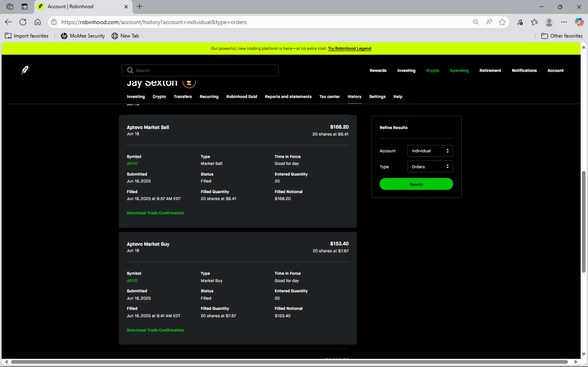588x367 pixels.
Task: Click the Robinhood feather logo
Action: tap(25, 70)
